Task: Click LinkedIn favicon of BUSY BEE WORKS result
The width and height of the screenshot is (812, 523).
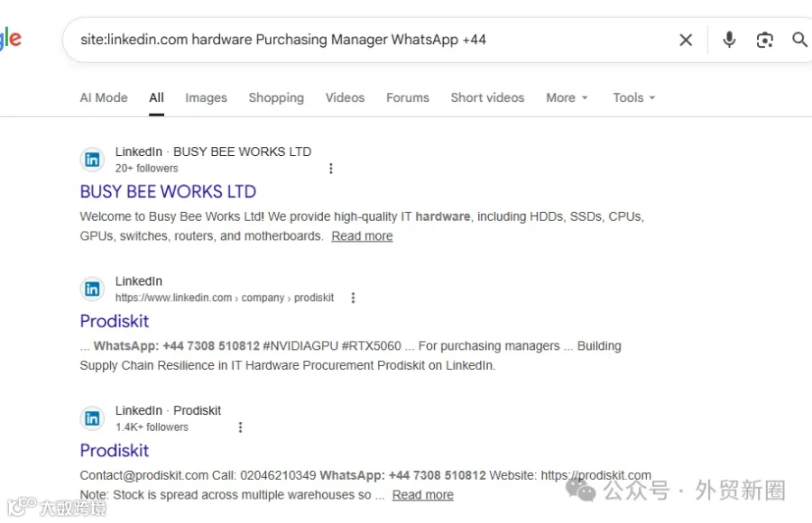Action: coord(92,160)
